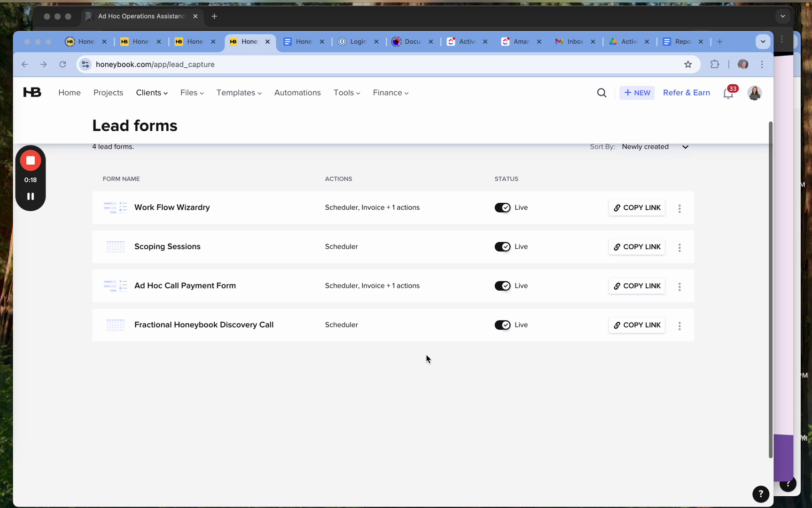Click the Ad Hoc Call Payment Form thumbnail icon
This screenshot has height=508, width=812.
click(x=115, y=286)
